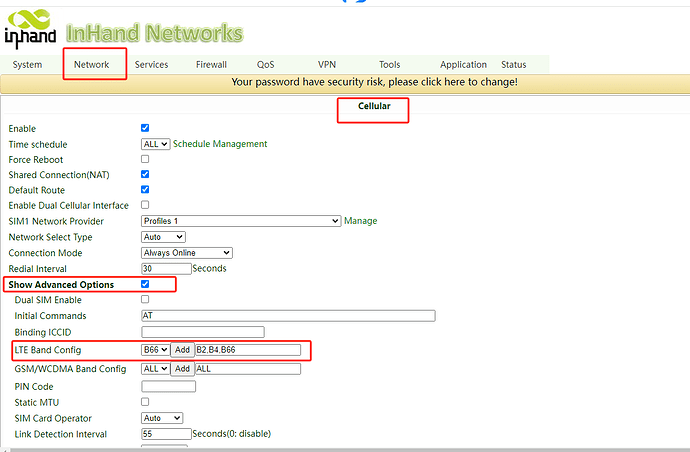Open the Status menu

coord(513,65)
